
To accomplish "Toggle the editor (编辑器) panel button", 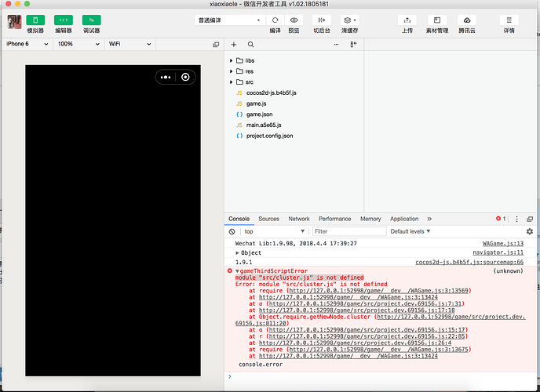I will pos(64,20).
